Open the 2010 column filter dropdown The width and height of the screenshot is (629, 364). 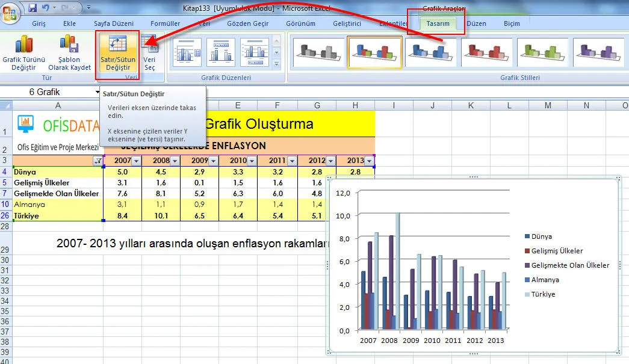[252, 161]
